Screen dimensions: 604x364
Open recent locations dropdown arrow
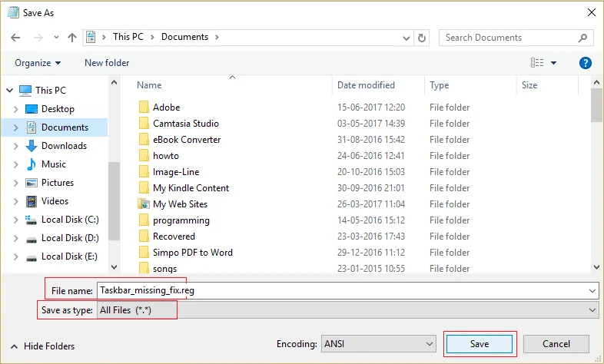click(56, 38)
